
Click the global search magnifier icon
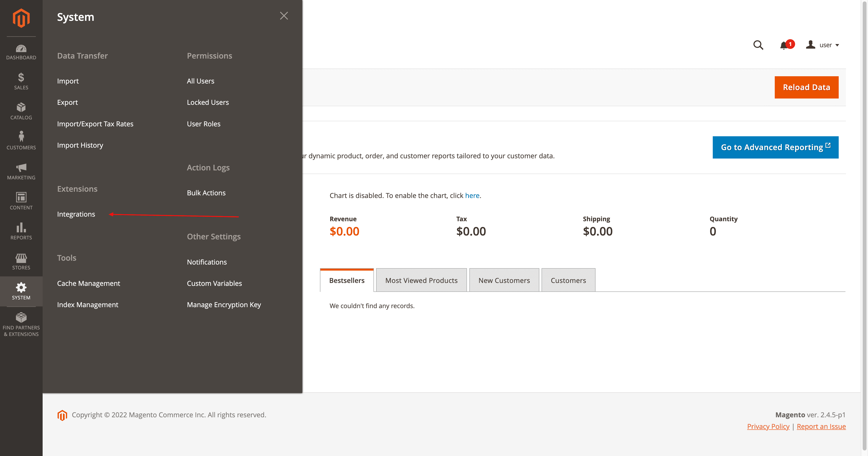[758, 45]
